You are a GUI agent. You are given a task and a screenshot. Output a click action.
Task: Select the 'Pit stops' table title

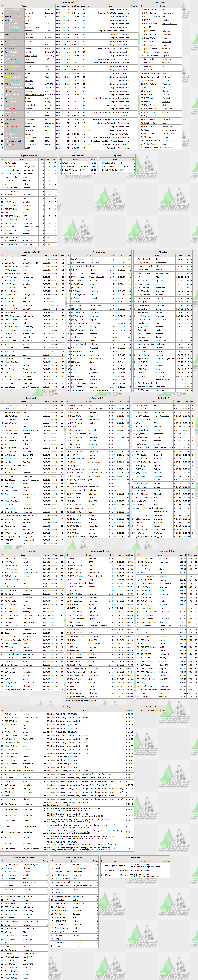(x=67, y=707)
